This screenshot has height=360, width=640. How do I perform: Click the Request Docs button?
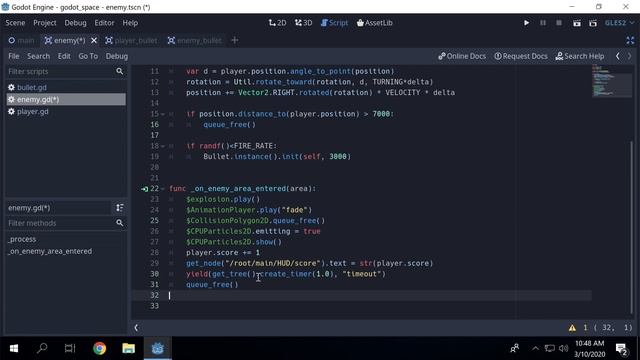click(x=521, y=56)
